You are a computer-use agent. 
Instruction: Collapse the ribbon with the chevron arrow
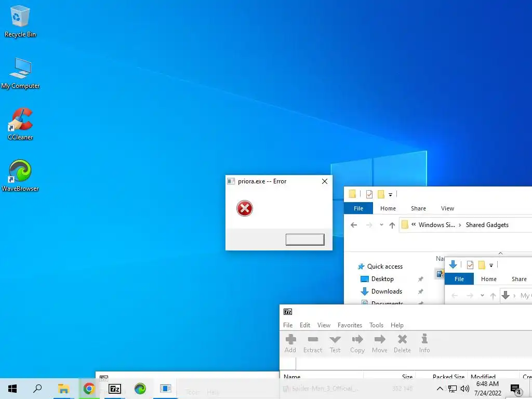pos(500,253)
